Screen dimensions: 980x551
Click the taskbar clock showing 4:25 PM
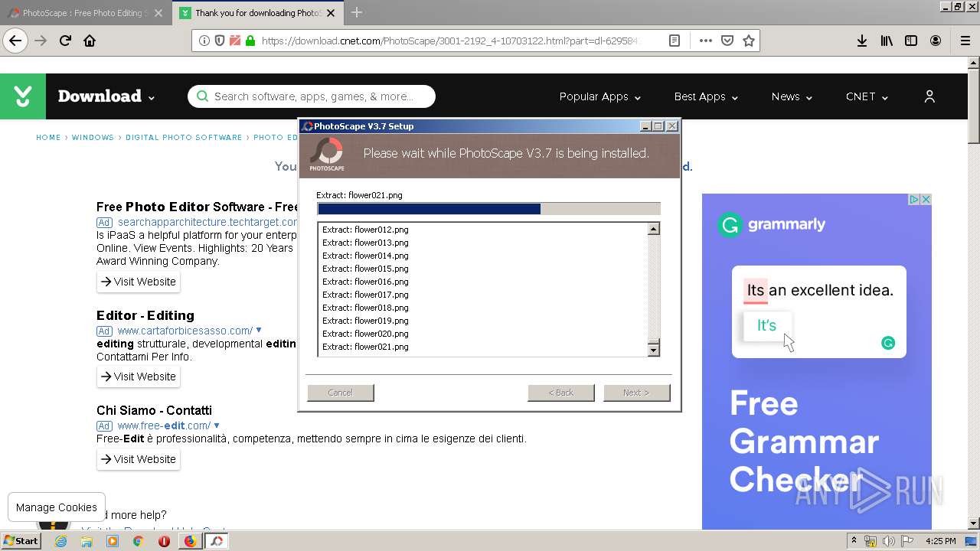(941, 541)
